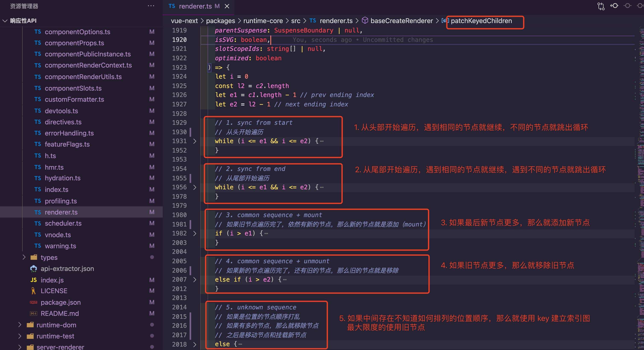
Task: Unfold else-if block at line 2007
Action: click(x=195, y=279)
